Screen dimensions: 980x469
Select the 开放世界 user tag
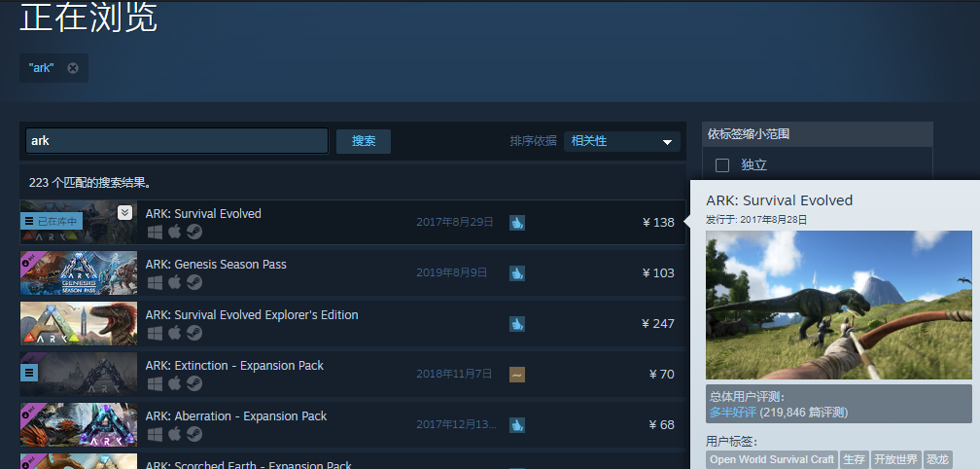pyautogui.click(x=895, y=459)
